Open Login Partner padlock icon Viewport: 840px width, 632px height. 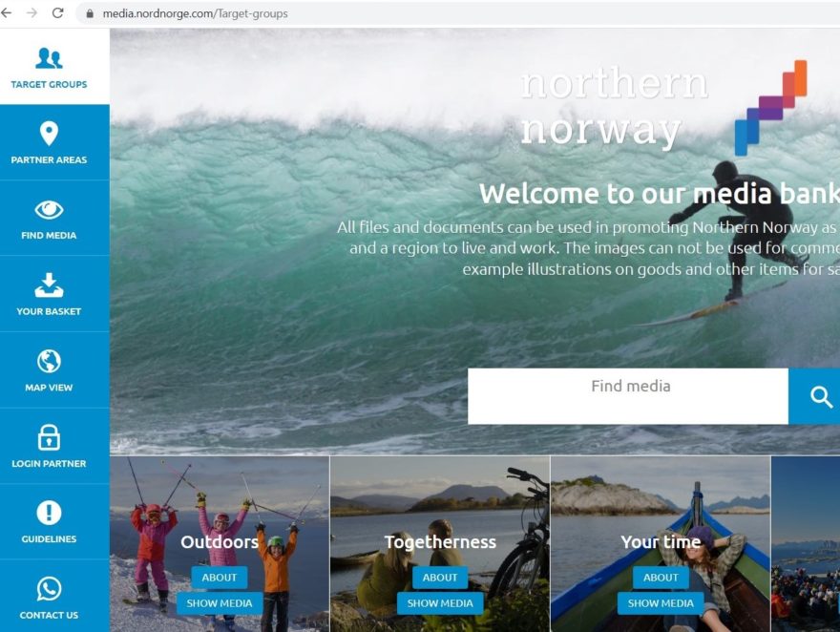coord(49,437)
